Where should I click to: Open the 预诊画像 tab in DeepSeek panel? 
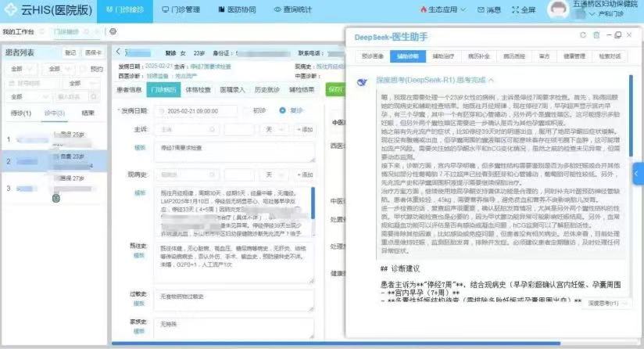(373, 56)
